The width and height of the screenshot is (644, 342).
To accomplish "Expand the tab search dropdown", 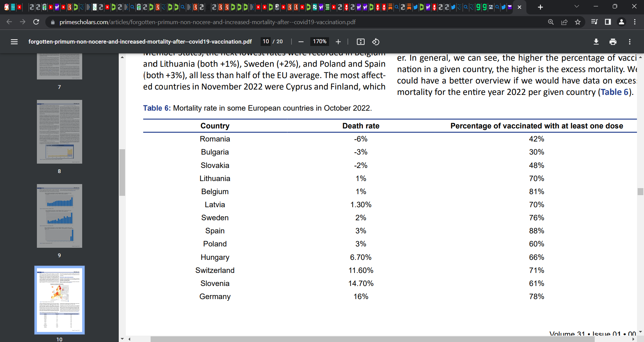I will 577,6.
